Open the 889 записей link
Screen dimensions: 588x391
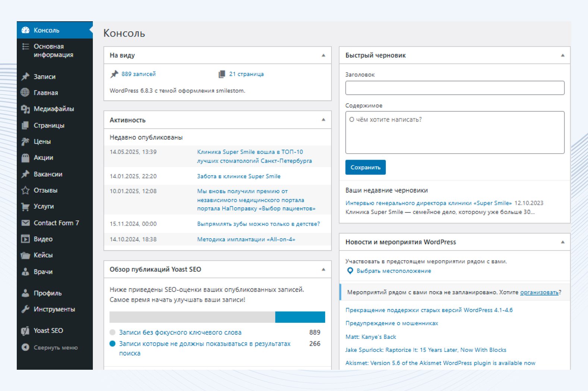[138, 74]
